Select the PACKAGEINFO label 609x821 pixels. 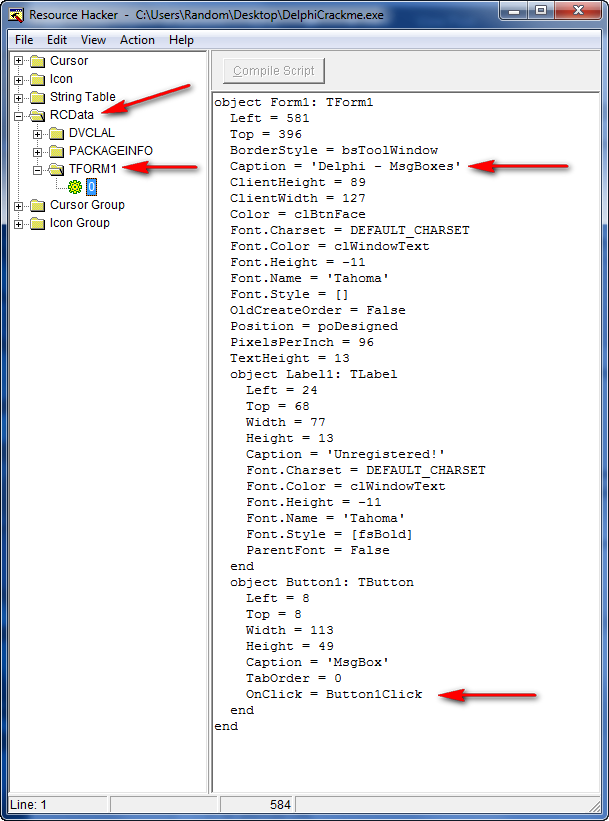tap(110, 151)
